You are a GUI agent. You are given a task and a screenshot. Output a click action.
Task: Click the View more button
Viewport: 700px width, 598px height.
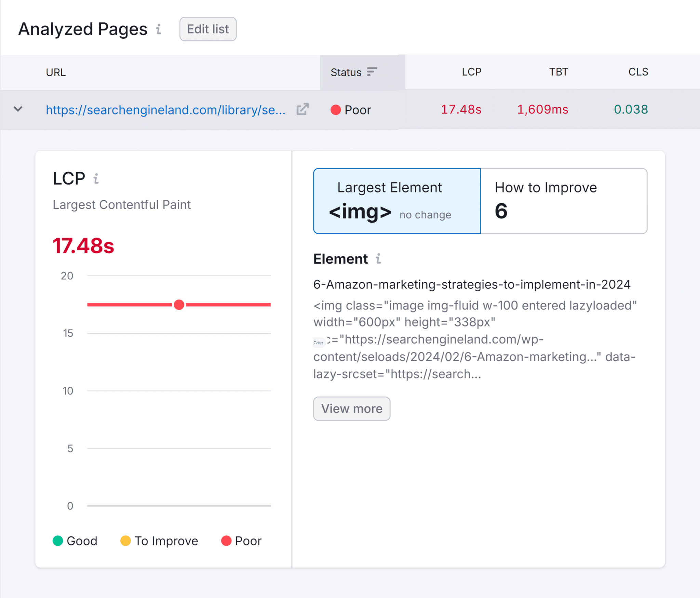click(x=352, y=409)
